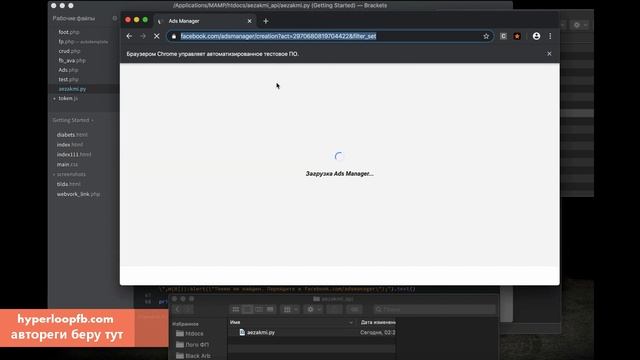Close the Ads Manager tab
Viewport: 640px width, 360px height.
(249, 21)
